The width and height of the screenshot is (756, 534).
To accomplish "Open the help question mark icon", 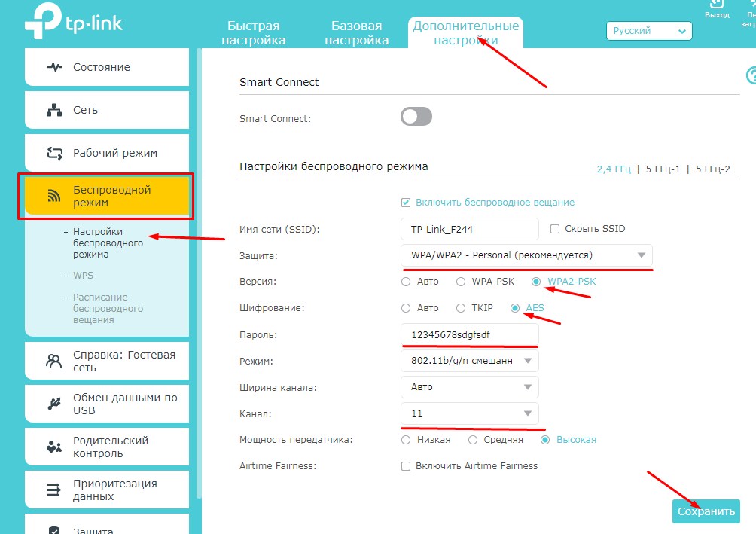I will coord(751,75).
